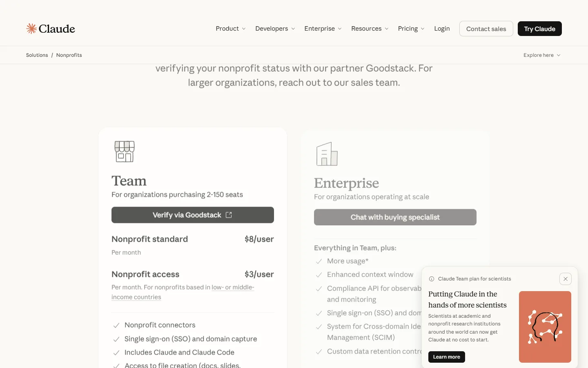Open the Resources menu
The height and width of the screenshot is (368, 588).
370,29
